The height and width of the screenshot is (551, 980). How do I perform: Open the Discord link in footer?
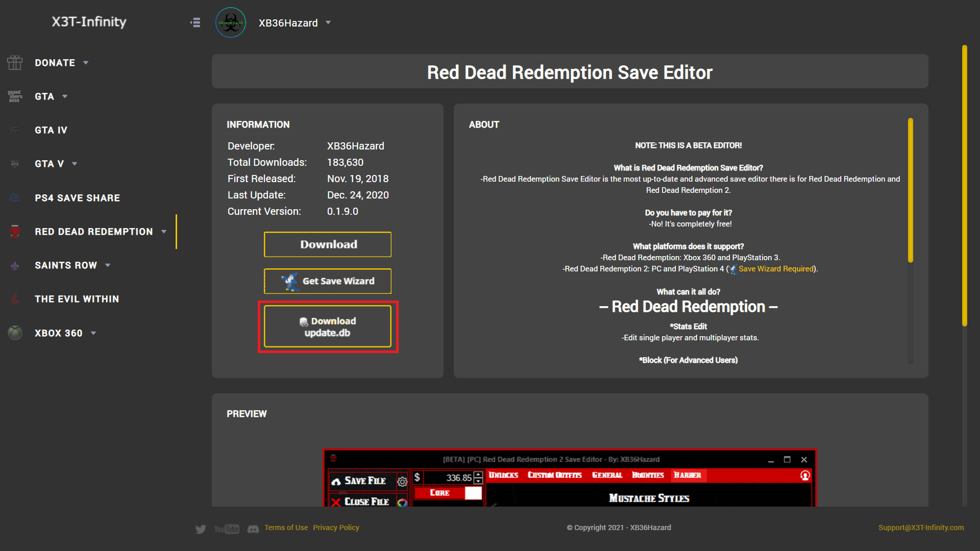pyautogui.click(x=253, y=529)
